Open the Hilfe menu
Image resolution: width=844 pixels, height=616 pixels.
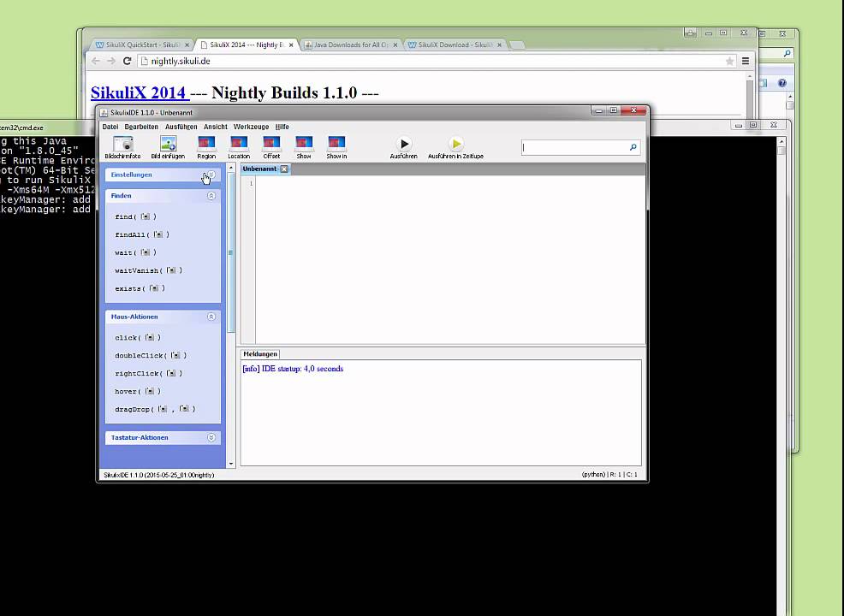(282, 127)
